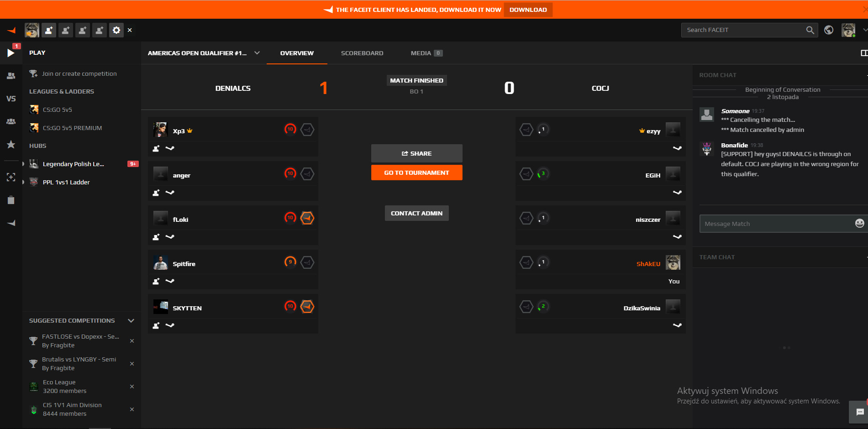Expand the Legendary Polish Le... hub tree
The height and width of the screenshot is (429, 868).
pos(23,164)
